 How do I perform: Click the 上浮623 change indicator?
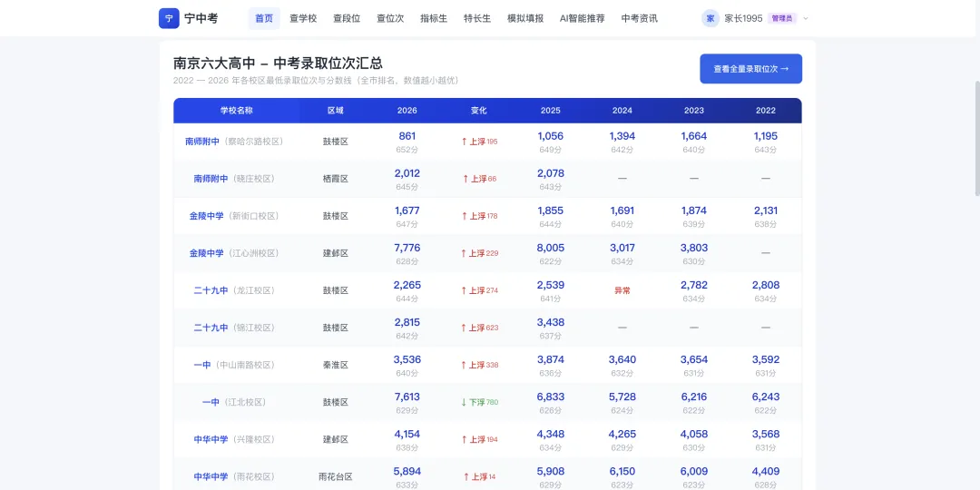pyautogui.click(x=479, y=328)
